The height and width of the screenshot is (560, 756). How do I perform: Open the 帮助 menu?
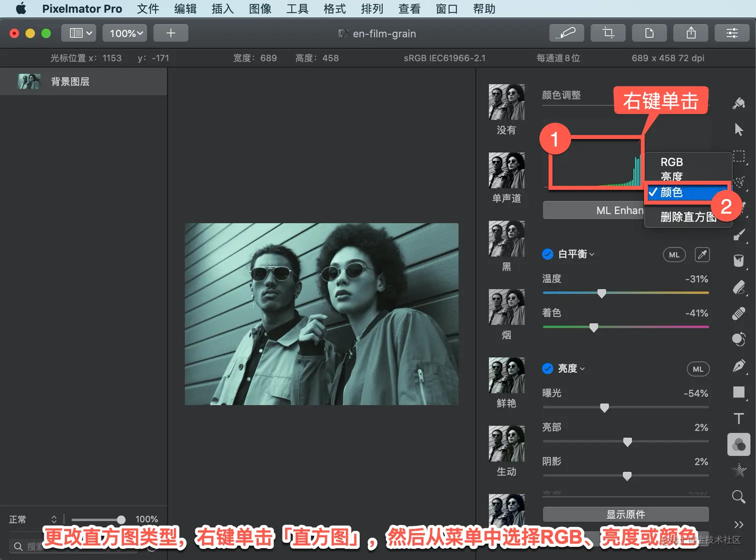click(x=484, y=9)
